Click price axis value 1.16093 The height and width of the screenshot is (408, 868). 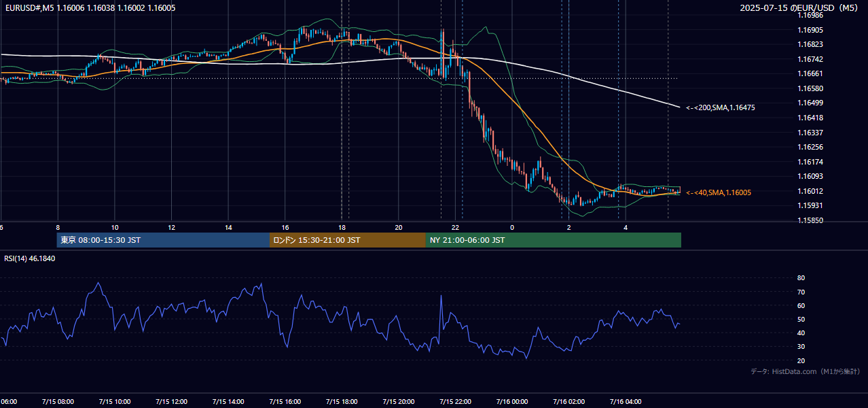[x=810, y=176]
